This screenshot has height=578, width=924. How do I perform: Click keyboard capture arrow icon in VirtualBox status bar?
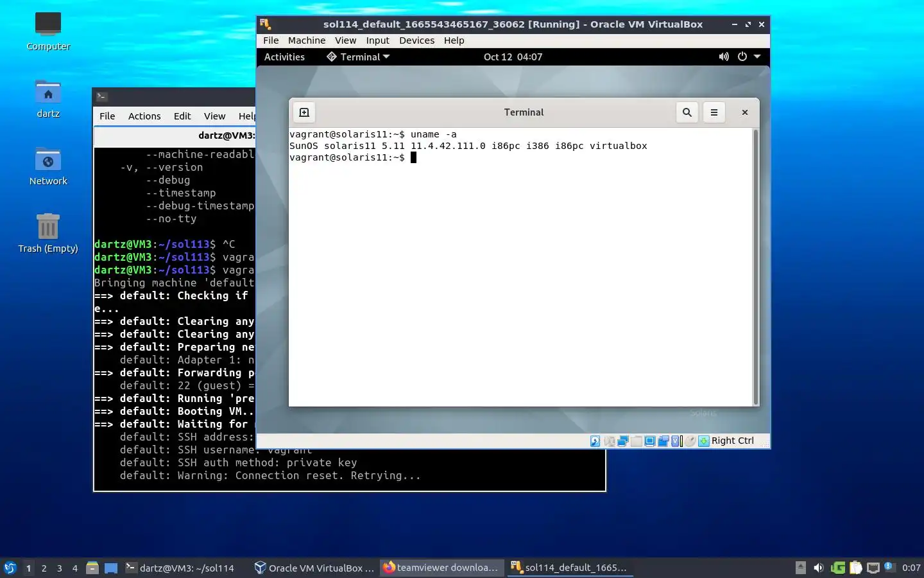(704, 441)
